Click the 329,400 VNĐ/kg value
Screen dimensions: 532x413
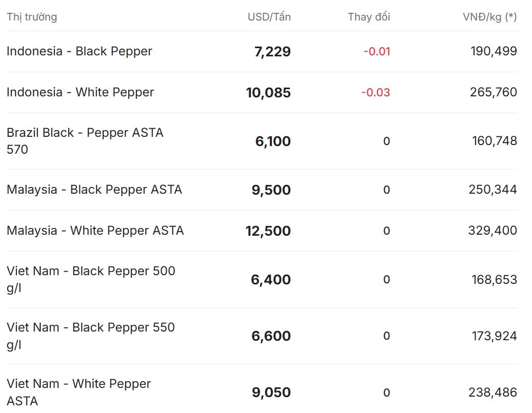pyautogui.click(x=492, y=231)
